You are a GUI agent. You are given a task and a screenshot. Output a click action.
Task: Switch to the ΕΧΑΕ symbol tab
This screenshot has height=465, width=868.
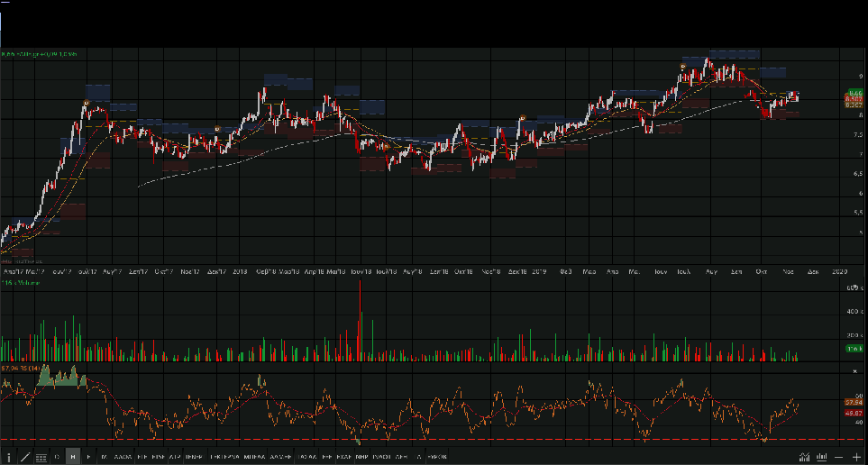coord(343,457)
